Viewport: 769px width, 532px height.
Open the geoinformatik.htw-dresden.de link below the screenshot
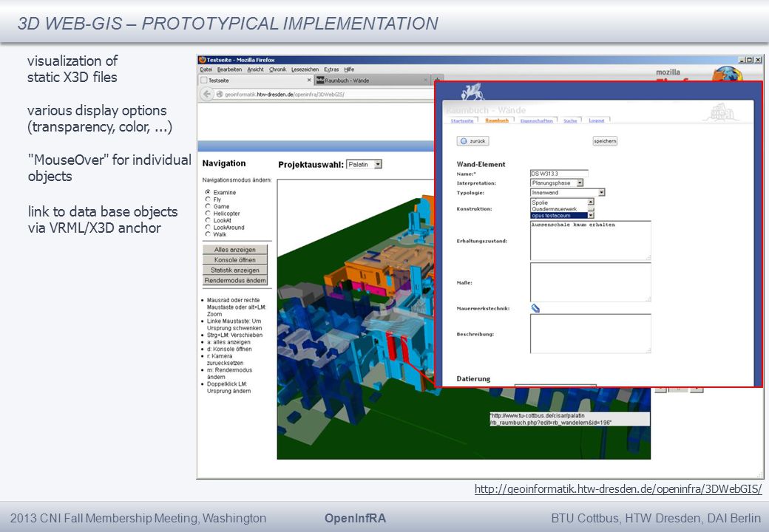618,489
